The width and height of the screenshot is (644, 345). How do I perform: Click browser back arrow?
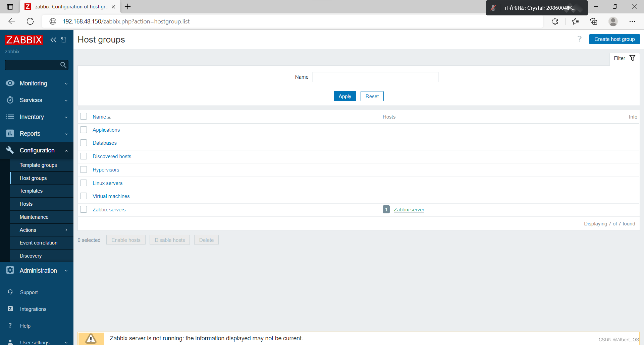point(12,21)
